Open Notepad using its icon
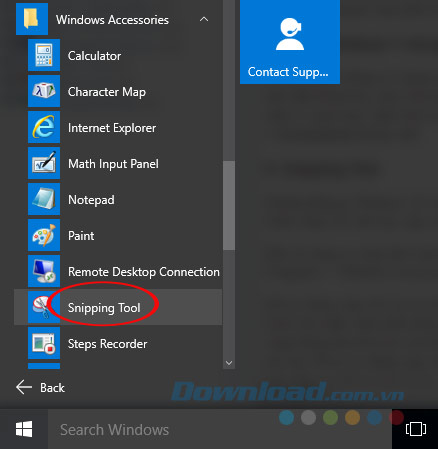The height and width of the screenshot is (449, 438). coord(44,199)
